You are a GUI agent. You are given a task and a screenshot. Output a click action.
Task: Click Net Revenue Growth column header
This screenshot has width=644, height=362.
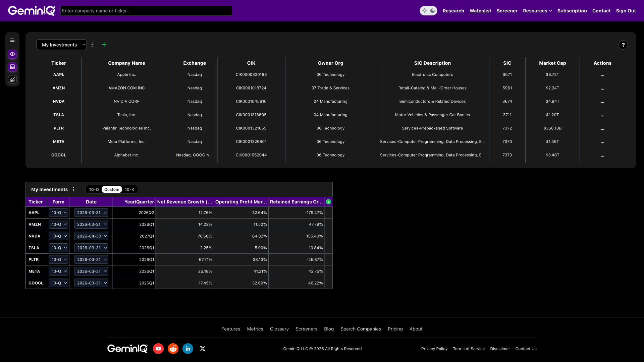tap(185, 202)
